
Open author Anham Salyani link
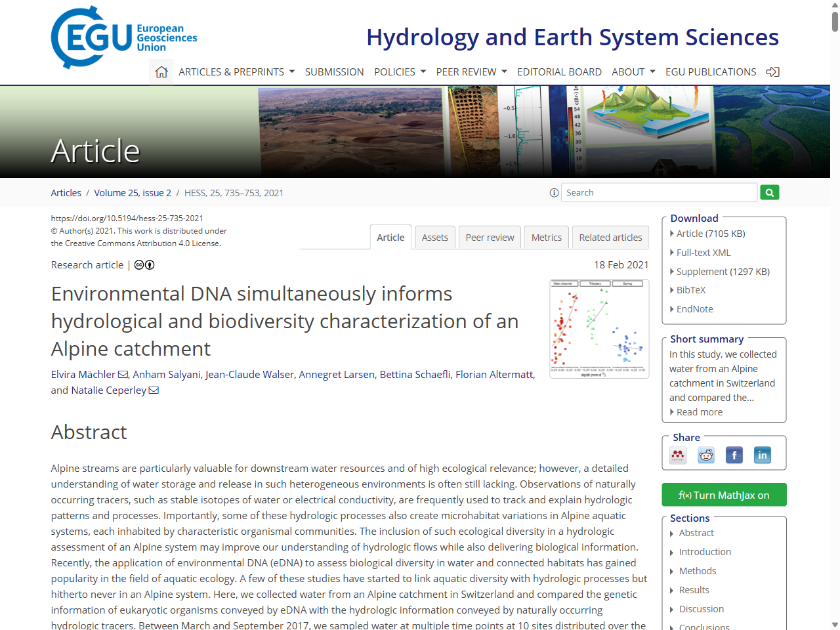tap(167, 375)
